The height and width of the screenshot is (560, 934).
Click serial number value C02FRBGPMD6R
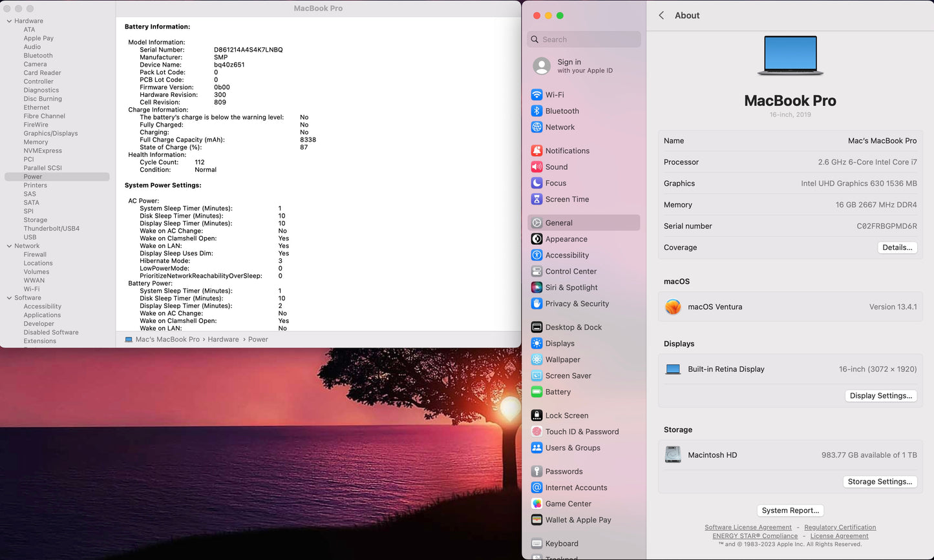click(x=887, y=226)
